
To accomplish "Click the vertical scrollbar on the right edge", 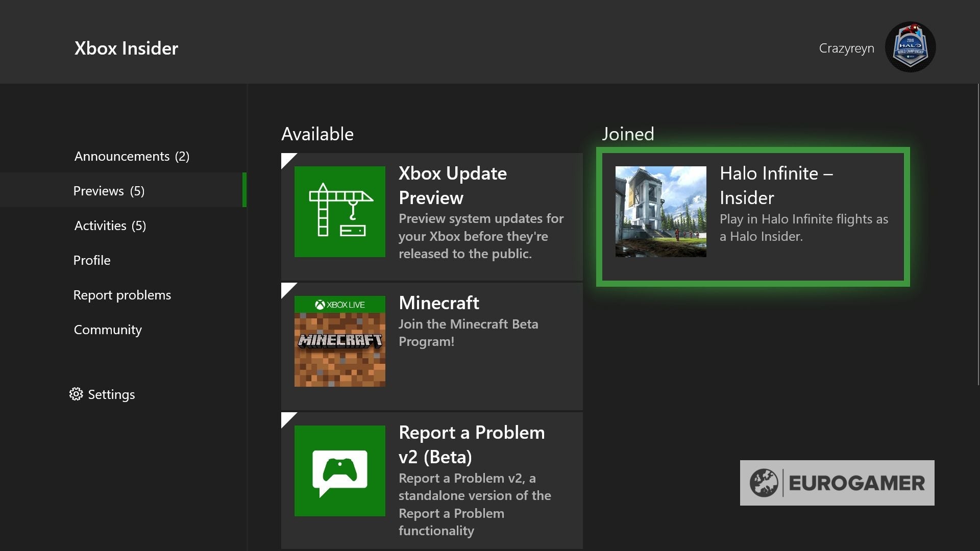I will click(x=978, y=235).
